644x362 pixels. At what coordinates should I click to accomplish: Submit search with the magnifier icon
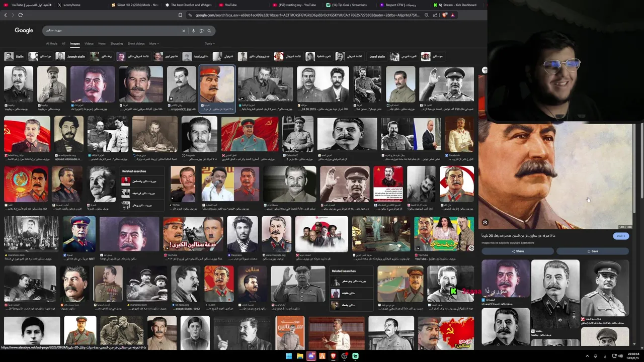coord(209,31)
